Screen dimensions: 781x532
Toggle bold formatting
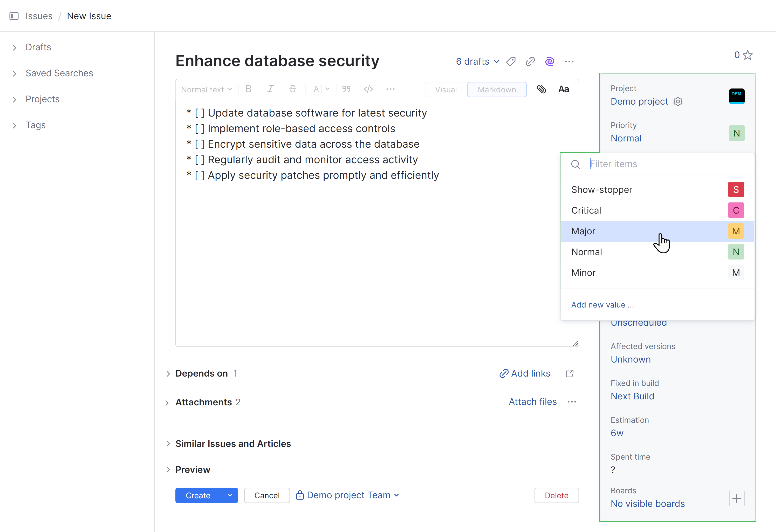(248, 89)
